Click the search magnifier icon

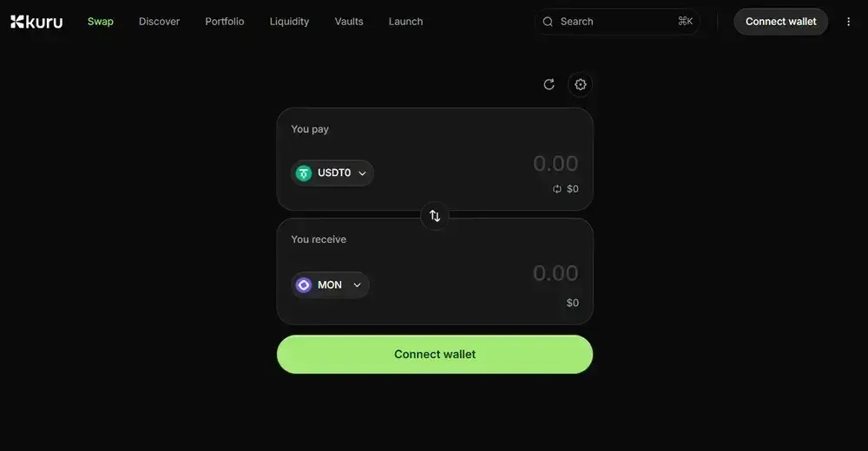[x=548, y=22]
